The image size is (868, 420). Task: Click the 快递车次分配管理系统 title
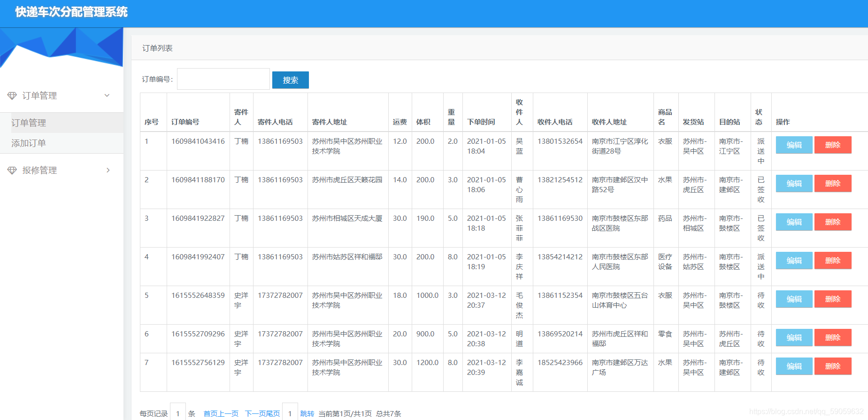click(71, 12)
